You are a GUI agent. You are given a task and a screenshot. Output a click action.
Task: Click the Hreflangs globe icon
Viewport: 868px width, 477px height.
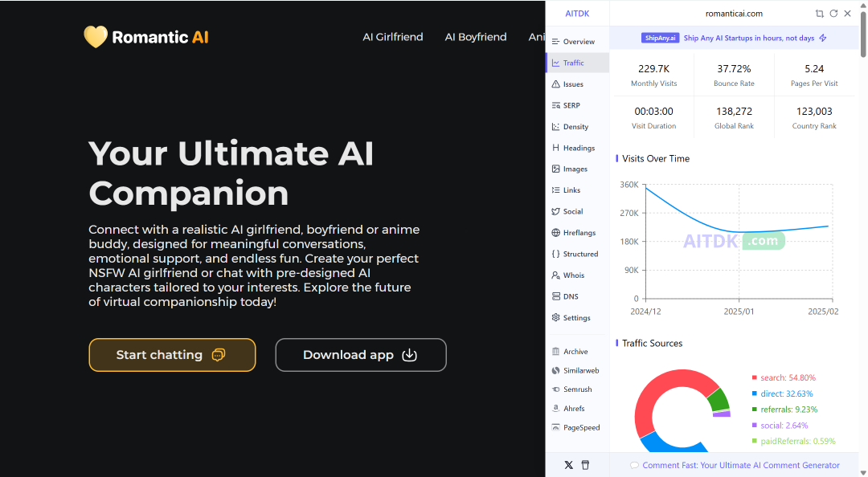click(556, 232)
